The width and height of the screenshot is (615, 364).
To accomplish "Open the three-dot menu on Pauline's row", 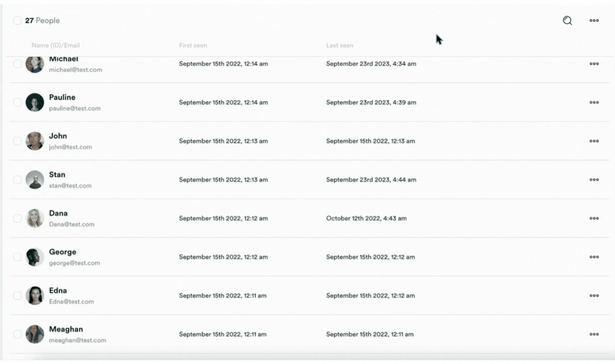I will [594, 102].
